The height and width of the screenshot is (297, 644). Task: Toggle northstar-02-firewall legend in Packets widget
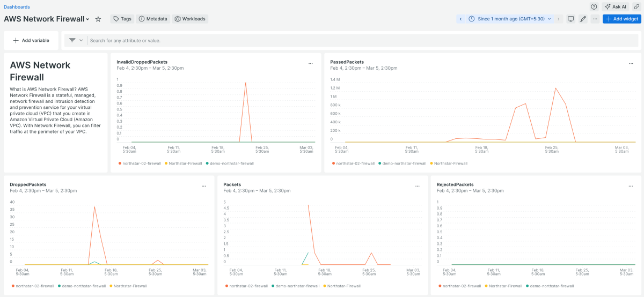click(x=246, y=286)
